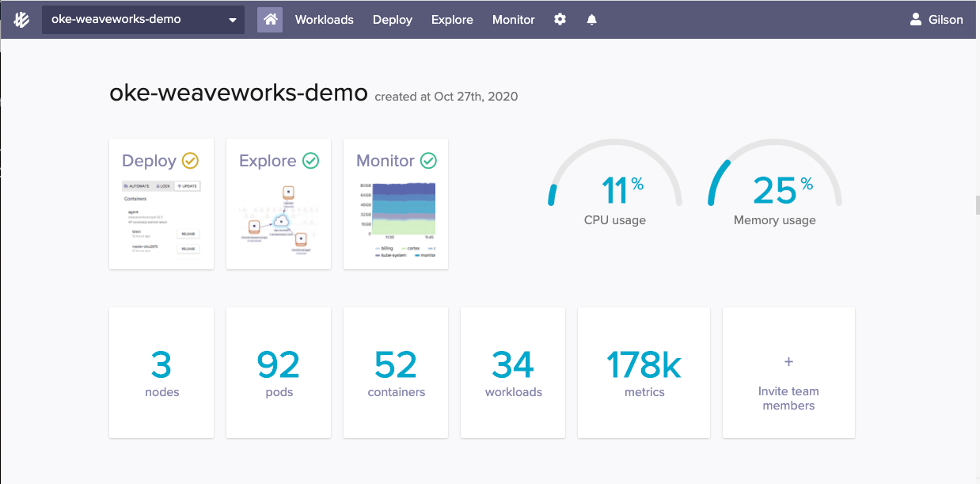The image size is (980, 484).
Task: Open settings via the gear icon
Action: pos(560,19)
